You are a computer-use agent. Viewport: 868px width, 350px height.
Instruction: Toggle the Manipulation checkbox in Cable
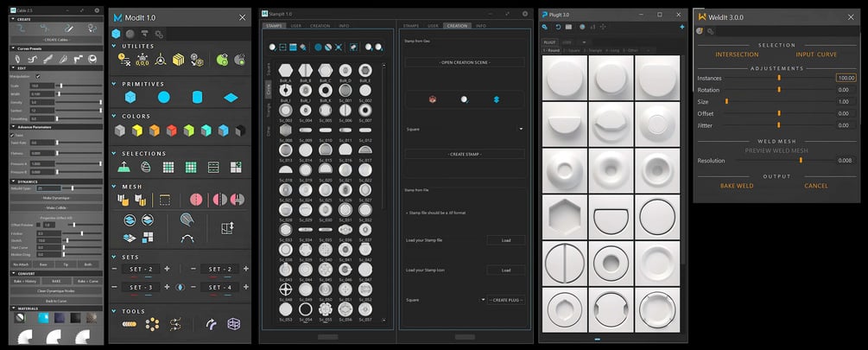tap(38, 76)
